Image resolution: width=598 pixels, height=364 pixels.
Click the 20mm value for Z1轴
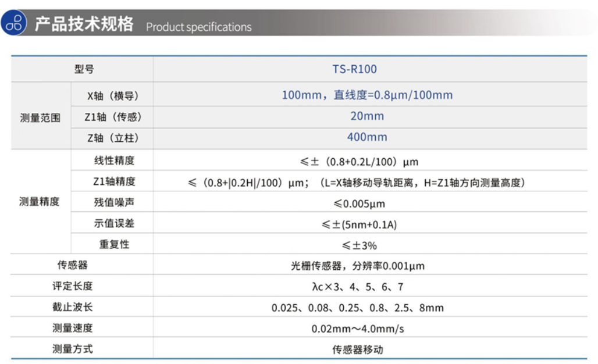click(x=366, y=116)
